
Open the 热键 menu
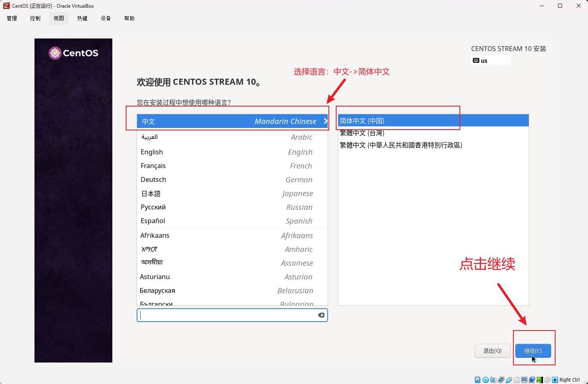pyautogui.click(x=82, y=18)
